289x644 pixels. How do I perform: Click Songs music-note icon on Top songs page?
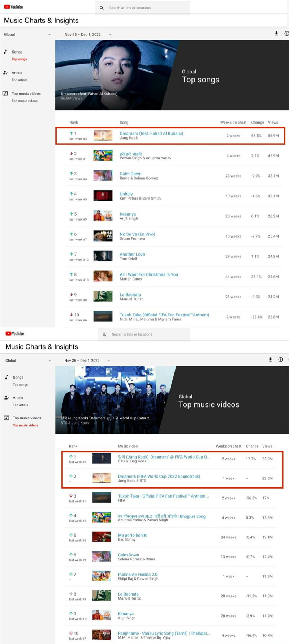point(5,52)
